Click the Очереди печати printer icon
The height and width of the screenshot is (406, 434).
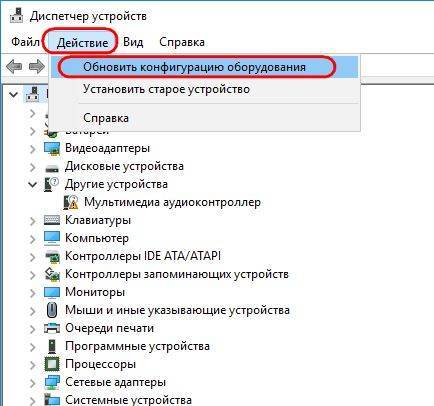click(x=52, y=328)
